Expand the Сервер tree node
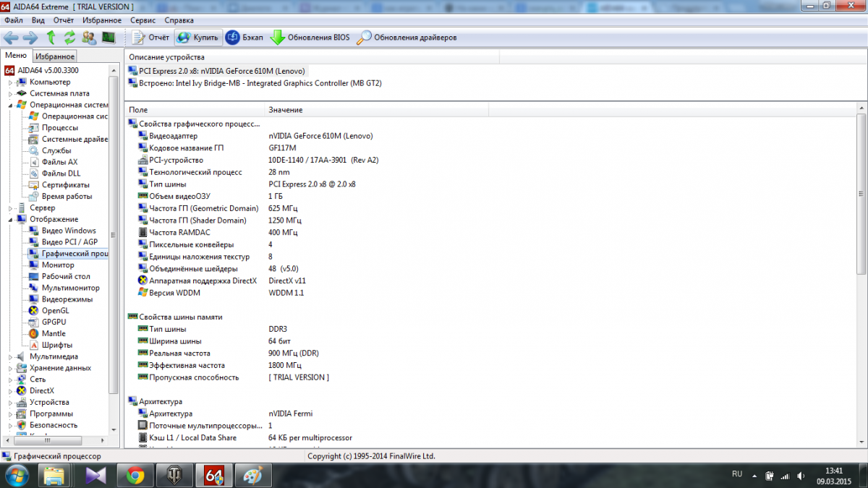The image size is (868, 488). [x=10, y=207]
